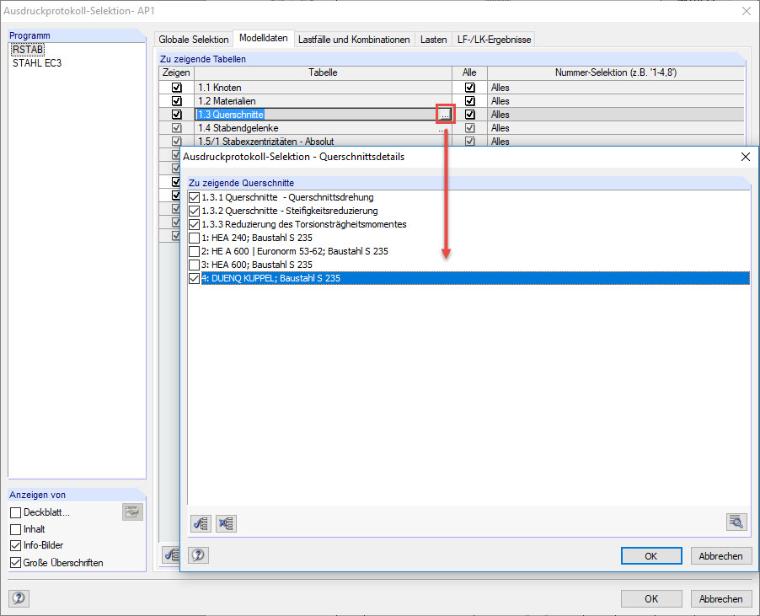The width and height of the screenshot is (760, 616).
Task: Click Nummer-Selektion field in 1.3 Querschnitte row
Action: 616,114
